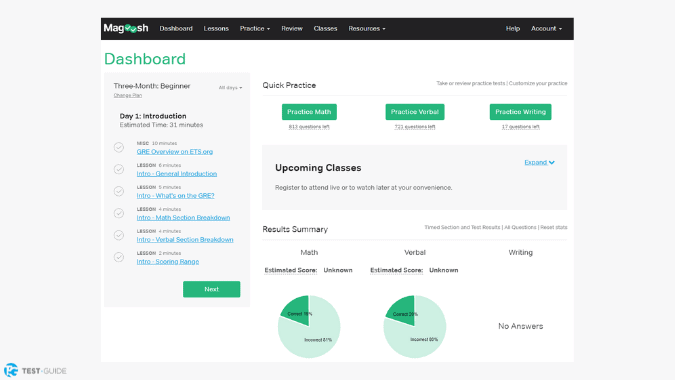Click the Verbal results pie chart

[415, 326]
